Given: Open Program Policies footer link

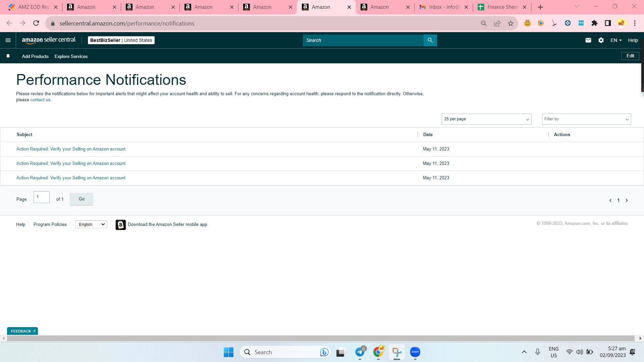Looking at the screenshot, I should tap(50, 225).
